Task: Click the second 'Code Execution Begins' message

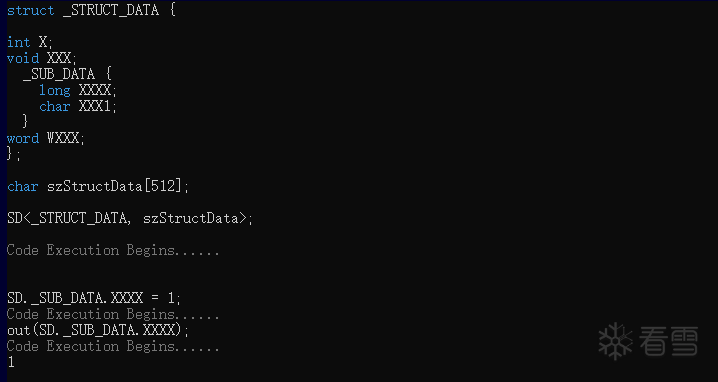Action: (x=113, y=315)
